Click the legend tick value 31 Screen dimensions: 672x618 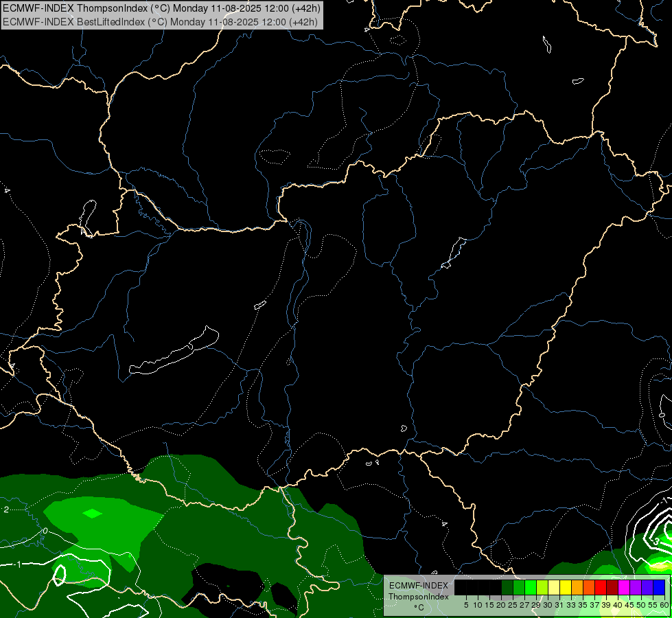coord(559,605)
